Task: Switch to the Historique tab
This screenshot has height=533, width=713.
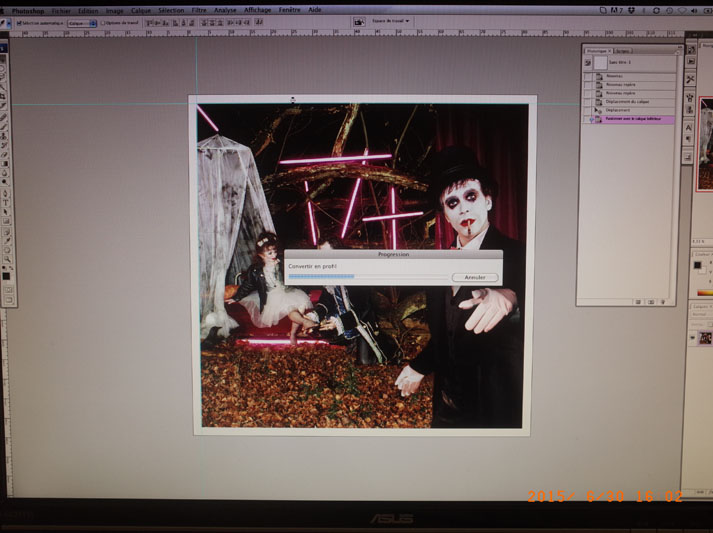Action: point(597,51)
